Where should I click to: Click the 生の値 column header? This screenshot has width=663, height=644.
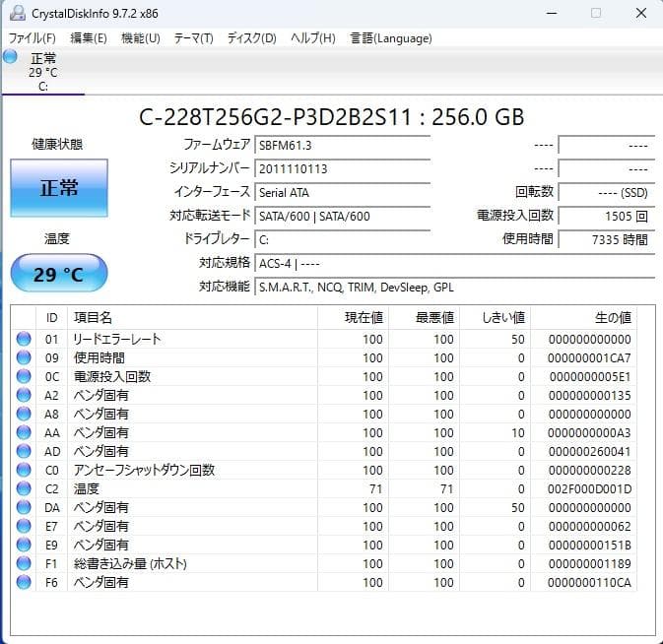(x=583, y=317)
